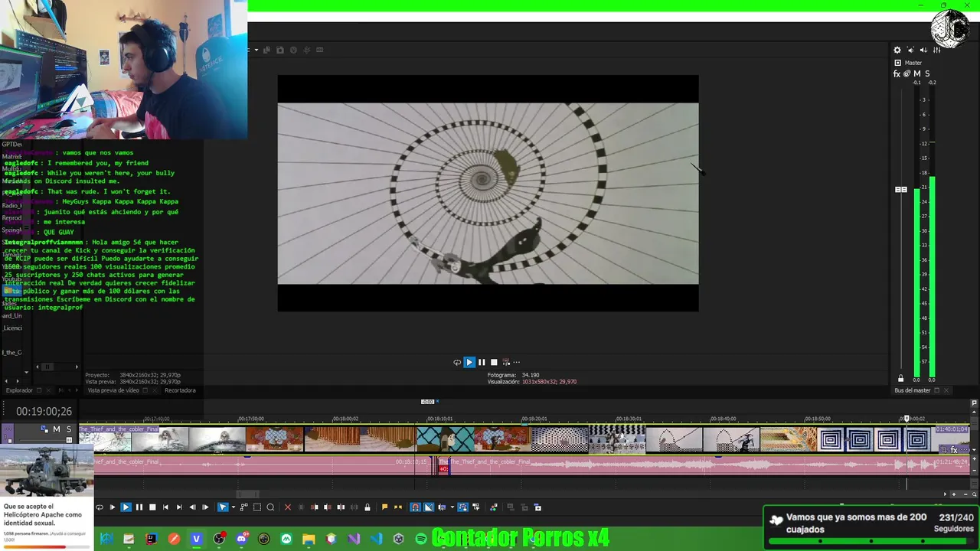Click the timeline horizontal scrollbar
This screenshot has width=980, height=551.
point(247,494)
